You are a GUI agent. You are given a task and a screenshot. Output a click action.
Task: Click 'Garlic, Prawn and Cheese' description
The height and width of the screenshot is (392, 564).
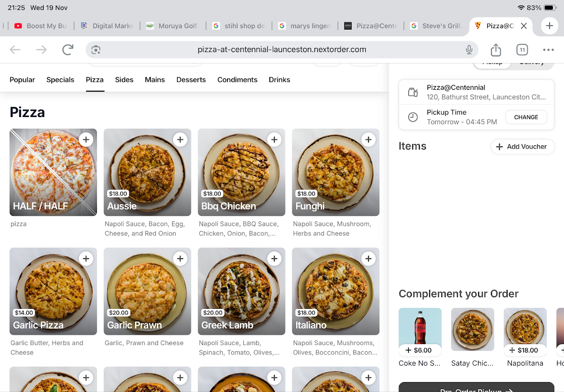click(144, 343)
